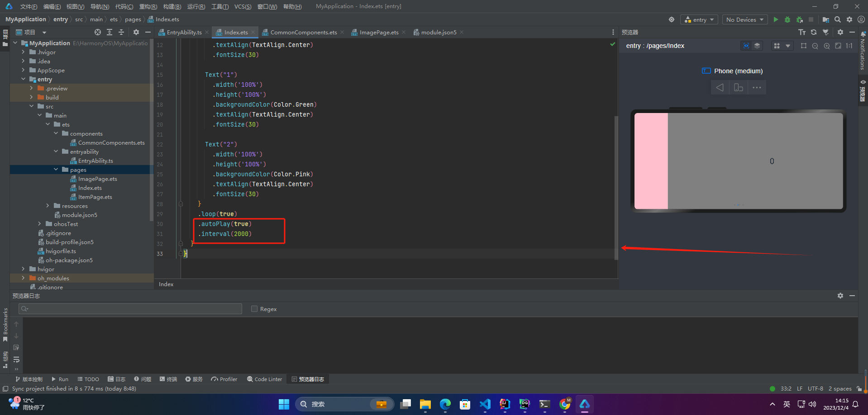The image size is (868, 415).
Task: Open the project view selector dropdown arrow
Action: click(x=44, y=33)
